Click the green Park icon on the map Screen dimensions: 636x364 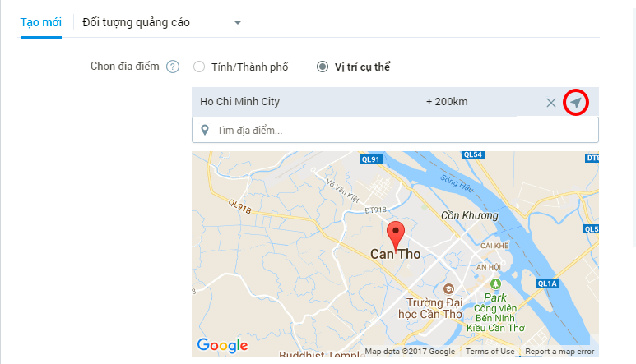pos(495,283)
